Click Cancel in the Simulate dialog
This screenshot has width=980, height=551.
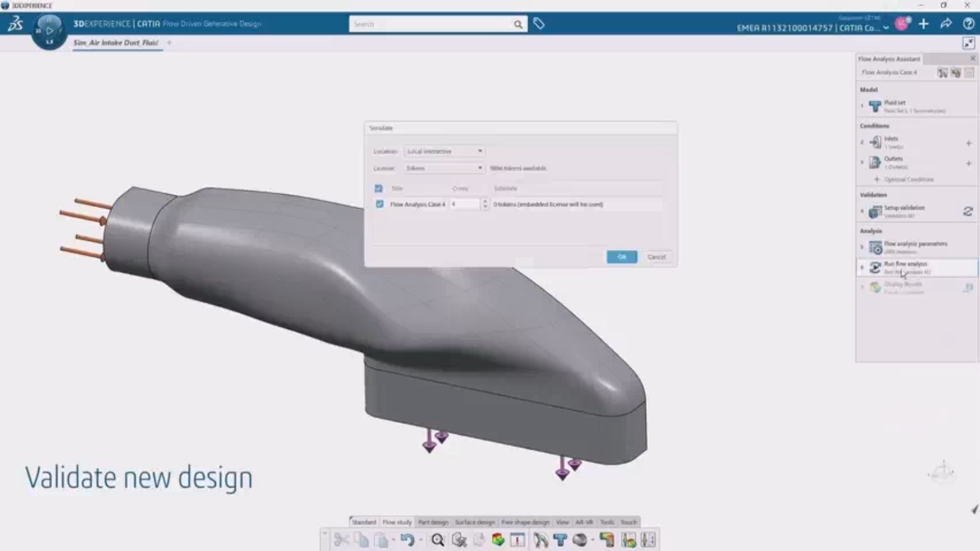(656, 257)
